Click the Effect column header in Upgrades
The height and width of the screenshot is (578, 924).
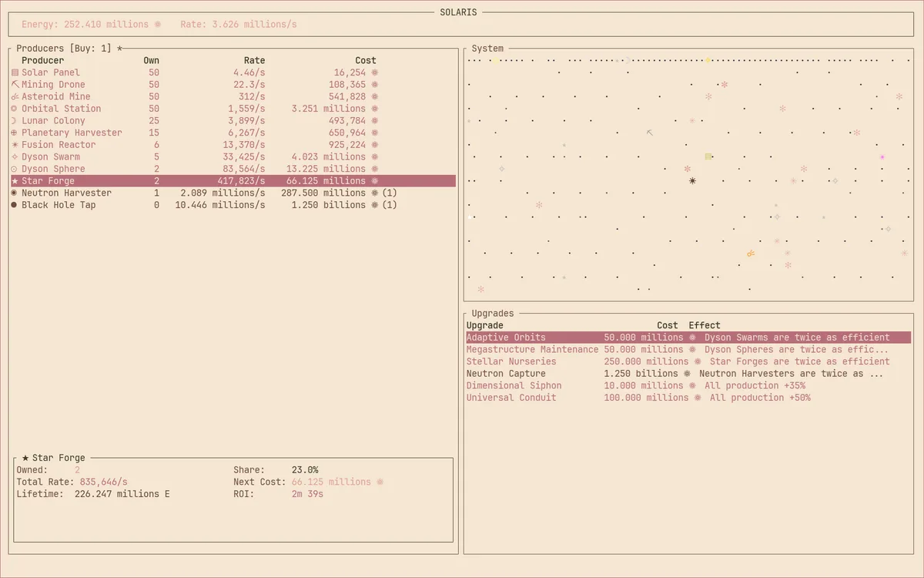(x=705, y=325)
